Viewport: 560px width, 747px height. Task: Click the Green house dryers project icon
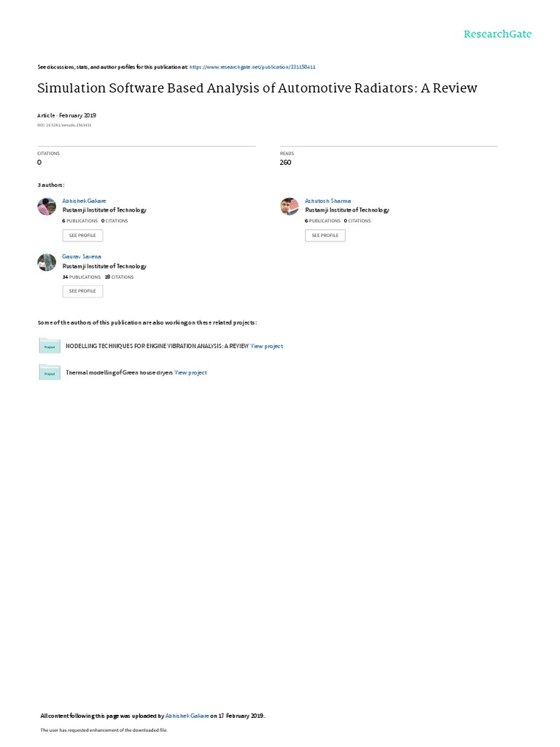click(x=50, y=372)
